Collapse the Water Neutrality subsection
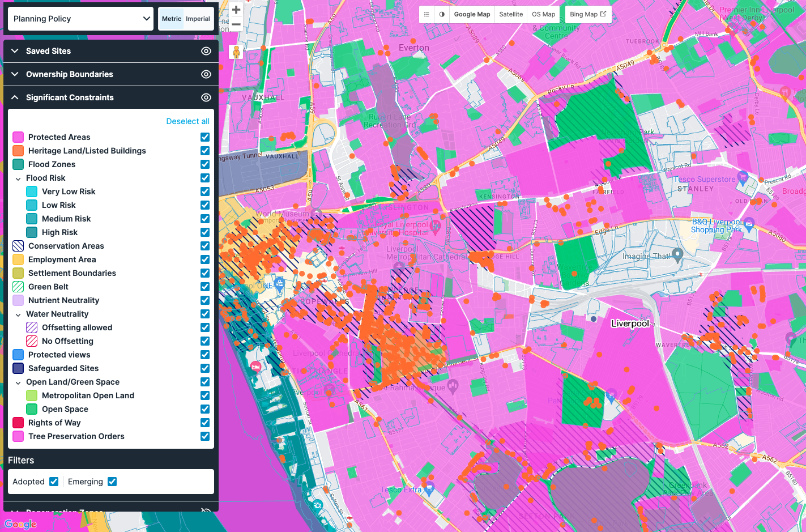 (x=18, y=314)
